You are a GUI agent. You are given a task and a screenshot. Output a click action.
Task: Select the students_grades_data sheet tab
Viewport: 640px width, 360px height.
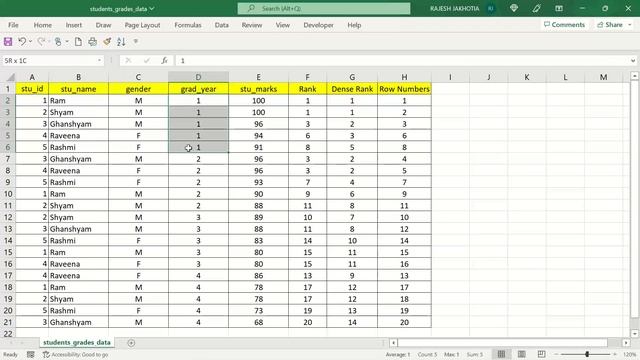click(77, 342)
